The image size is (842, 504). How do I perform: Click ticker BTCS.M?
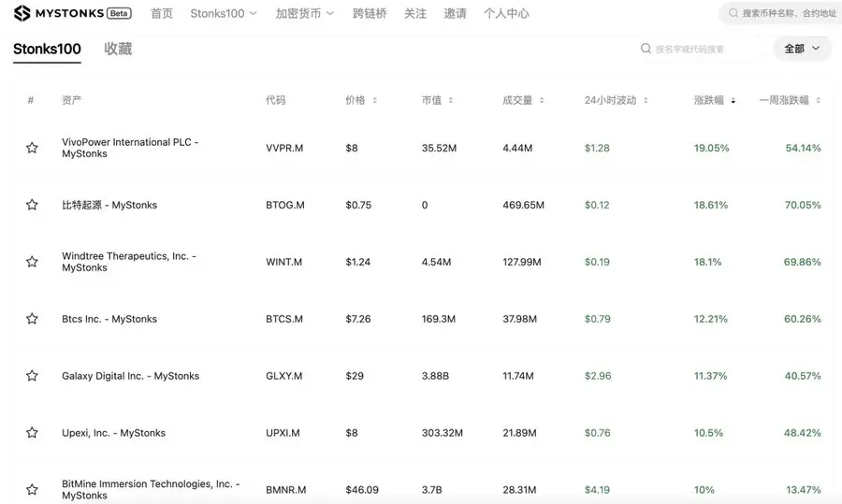point(284,319)
